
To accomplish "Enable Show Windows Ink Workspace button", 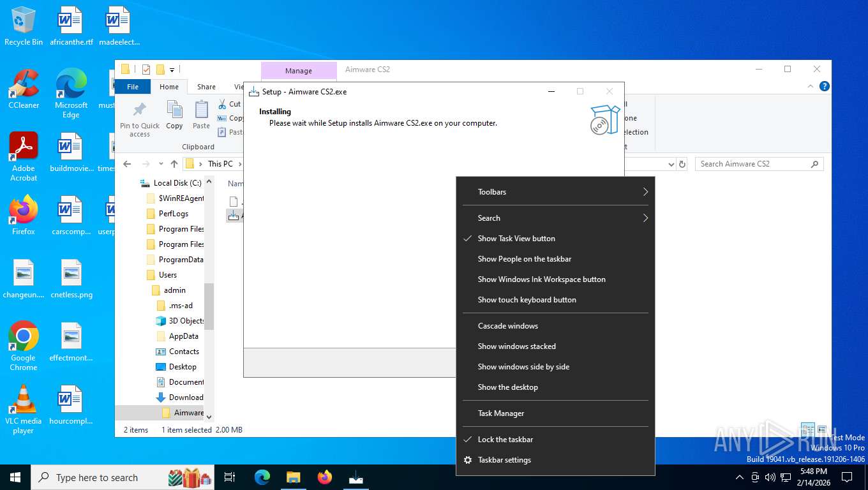I will pos(555,279).
